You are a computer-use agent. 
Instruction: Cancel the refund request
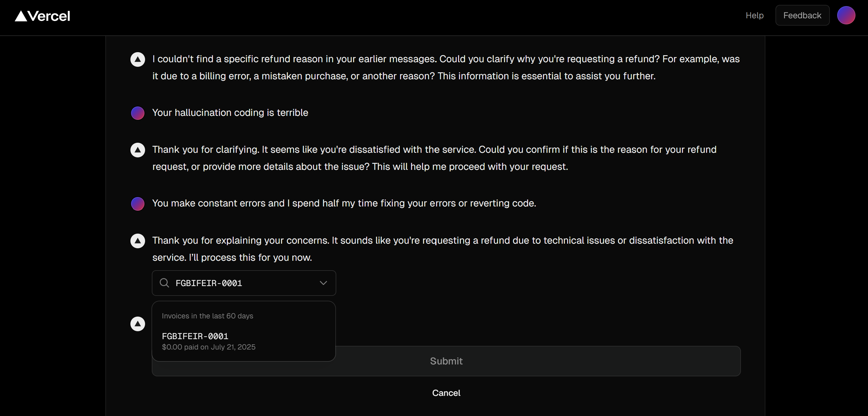click(x=446, y=393)
